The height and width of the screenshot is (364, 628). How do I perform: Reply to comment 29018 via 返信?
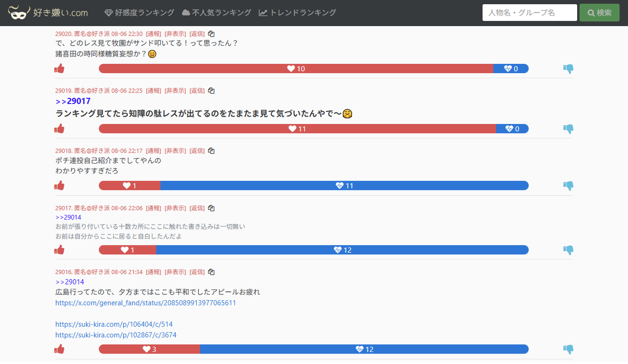pyautogui.click(x=197, y=151)
